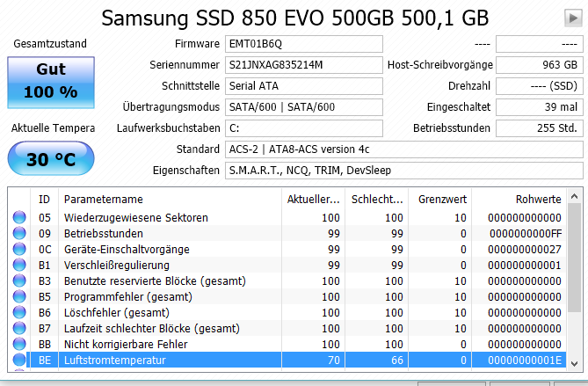The height and width of the screenshot is (386, 588).
Task: Click the status orb for Löschfehler row
Action: click(19, 312)
